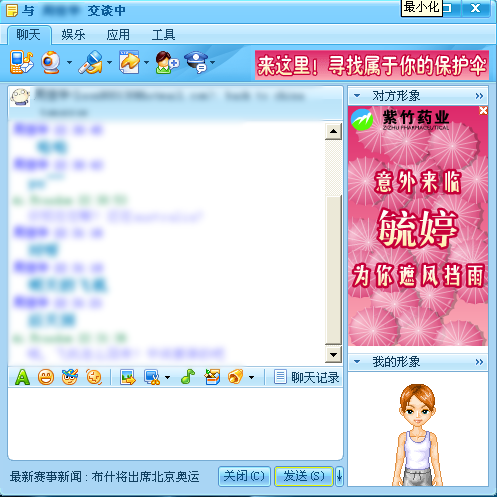
Task: Open the webcam options dropdown arrow
Action: coord(69,62)
